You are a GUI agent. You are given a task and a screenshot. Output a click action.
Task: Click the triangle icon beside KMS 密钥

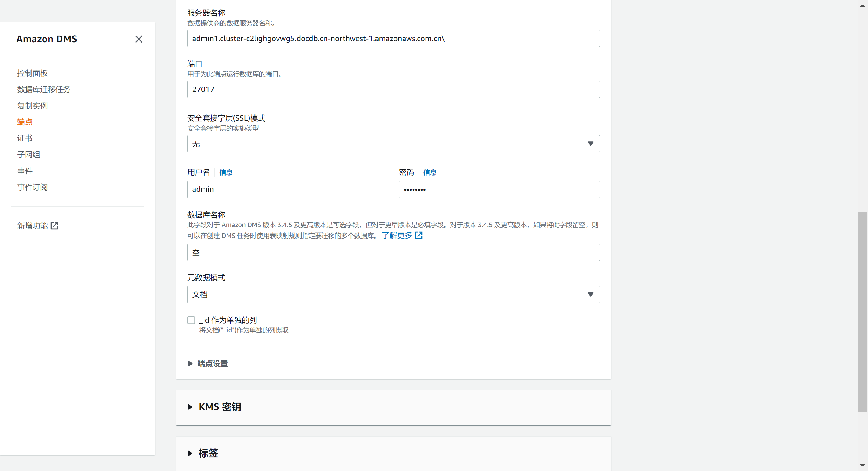pos(190,407)
